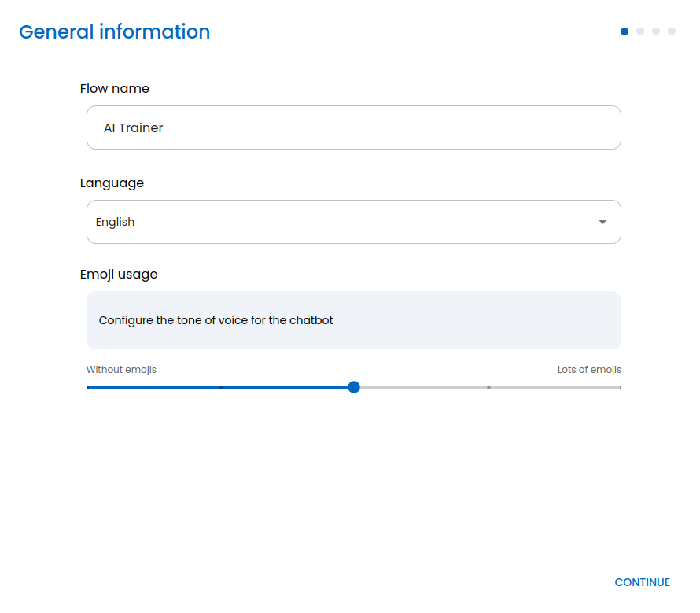The height and width of the screenshot is (613, 700).
Task: Click the tone of voice info box
Action: click(x=354, y=320)
